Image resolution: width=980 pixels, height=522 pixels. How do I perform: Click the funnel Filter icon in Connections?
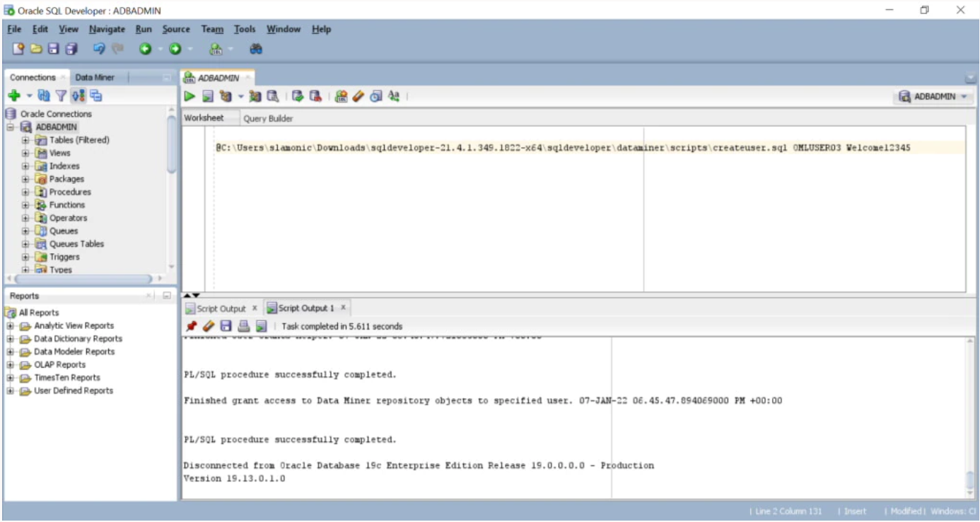coord(61,95)
